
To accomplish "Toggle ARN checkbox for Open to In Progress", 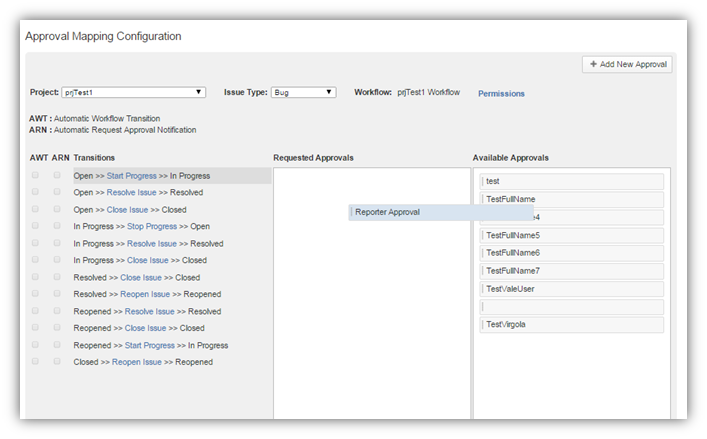I will (x=57, y=175).
